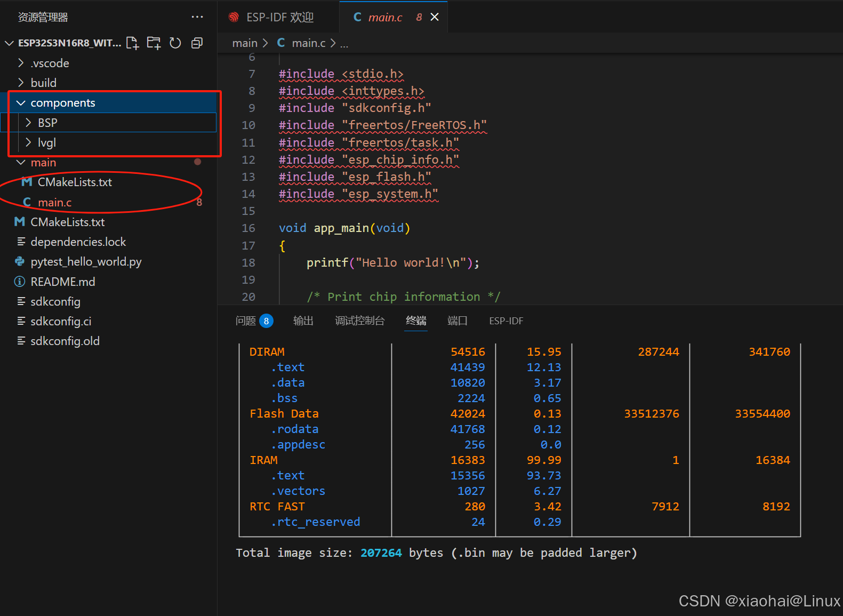Image resolution: width=843 pixels, height=616 pixels.
Task: Click total image size 207264 value
Action: (381, 553)
